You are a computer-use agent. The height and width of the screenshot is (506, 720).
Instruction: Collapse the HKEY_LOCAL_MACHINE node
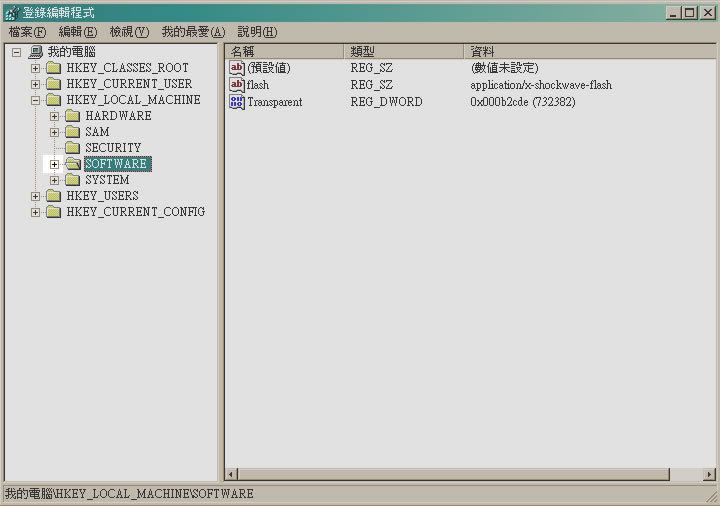click(x=35, y=100)
